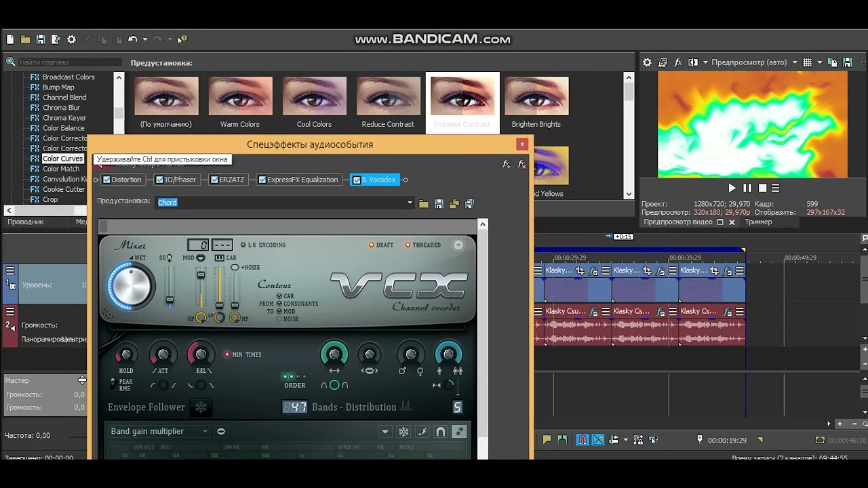Click Envelope Follower freeze snowflake button
Screen dimensions: 868x488
(x=201, y=407)
